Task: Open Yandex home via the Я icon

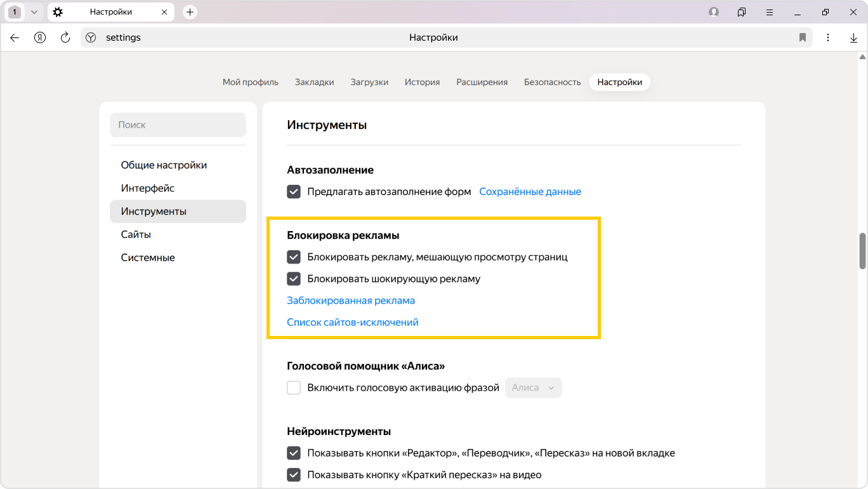Action: pyautogui.click(x=40, y=38)
